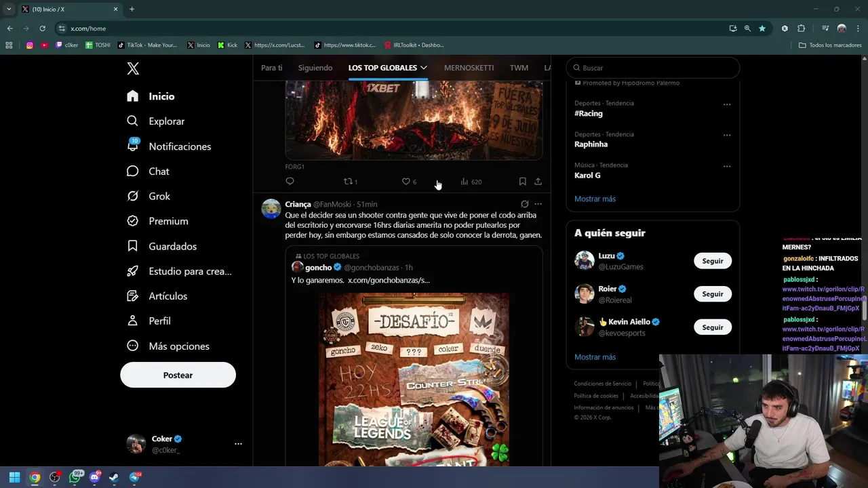Click Mostrar más under A quién seguir

tap(595, 357)
